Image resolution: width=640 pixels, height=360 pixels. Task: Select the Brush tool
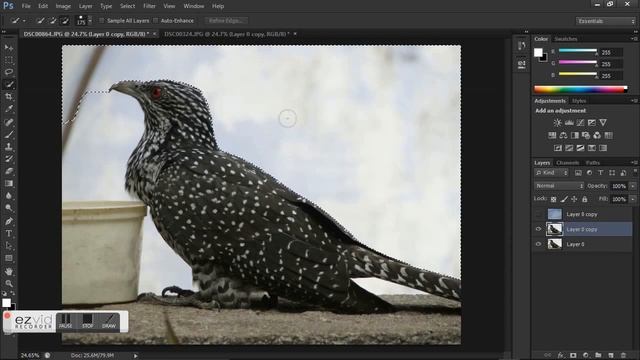(x=9, y=134)
